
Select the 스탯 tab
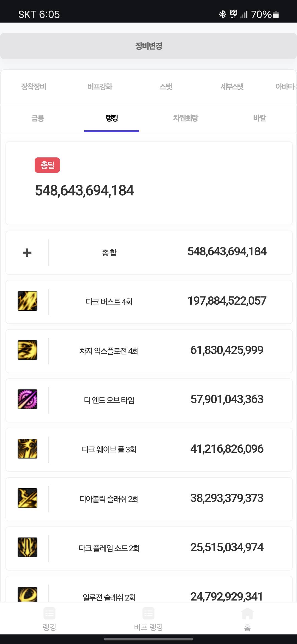[x=166, y=87]
